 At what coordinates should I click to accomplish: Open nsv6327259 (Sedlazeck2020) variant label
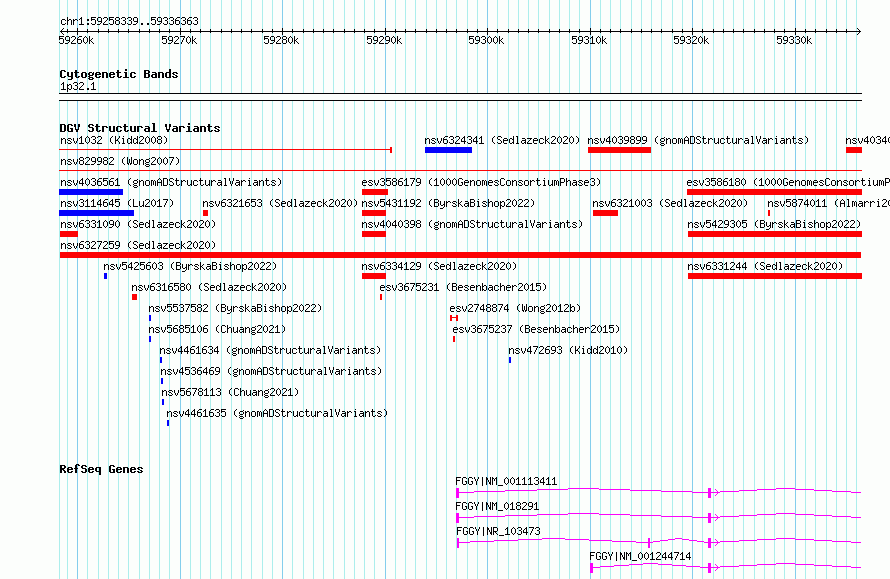pos(138,245)
